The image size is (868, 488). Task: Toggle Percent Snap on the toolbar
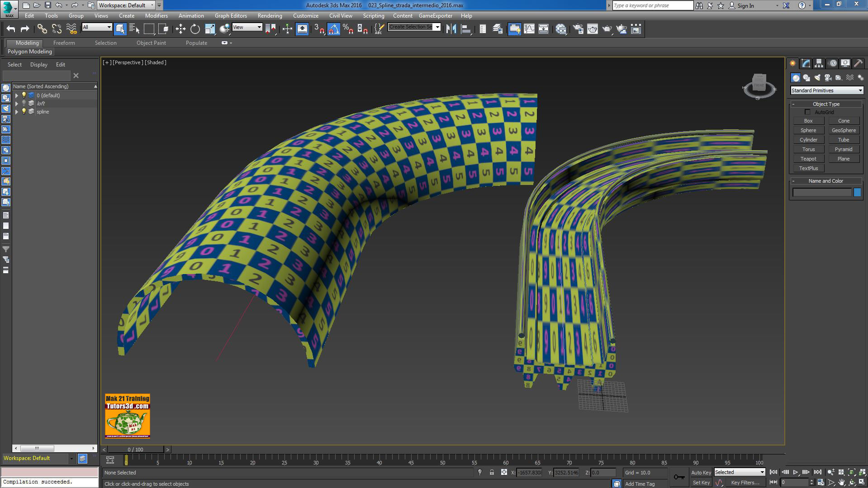point(348,29)
